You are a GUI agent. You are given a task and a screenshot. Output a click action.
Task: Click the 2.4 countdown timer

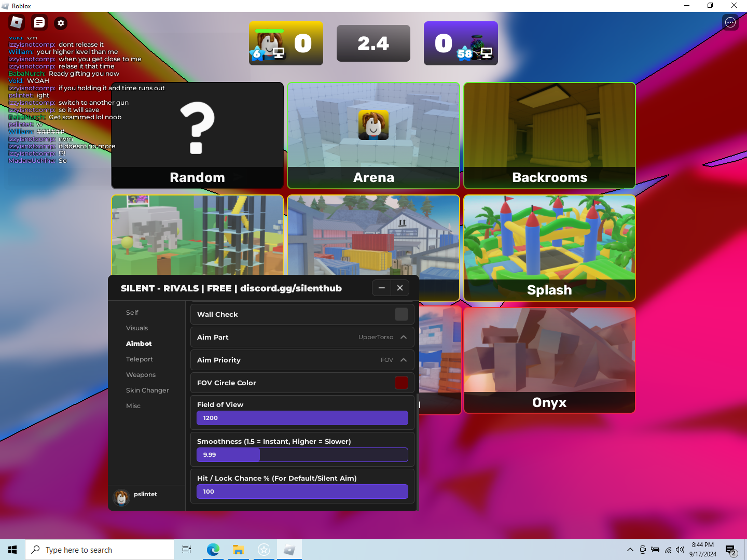374,43
